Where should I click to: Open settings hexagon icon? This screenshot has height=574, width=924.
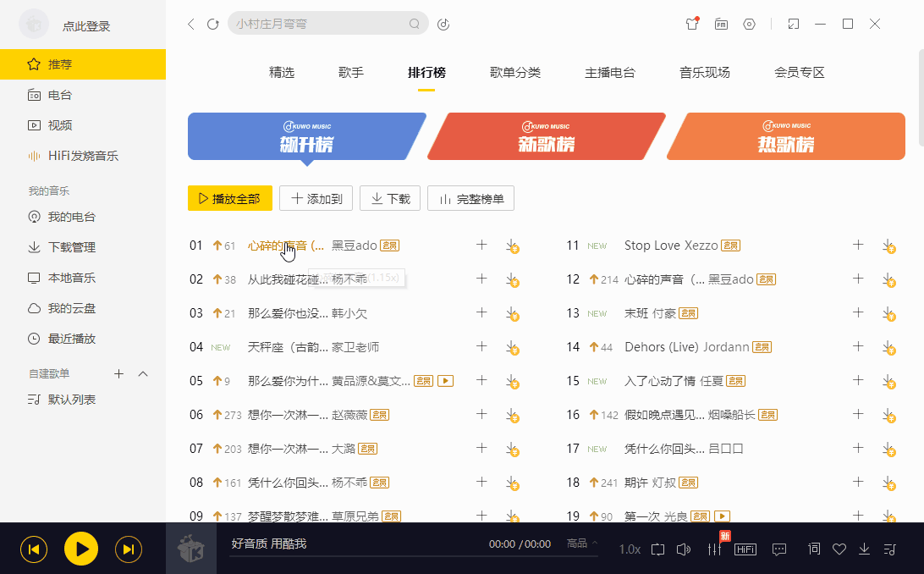coord(749,24)
